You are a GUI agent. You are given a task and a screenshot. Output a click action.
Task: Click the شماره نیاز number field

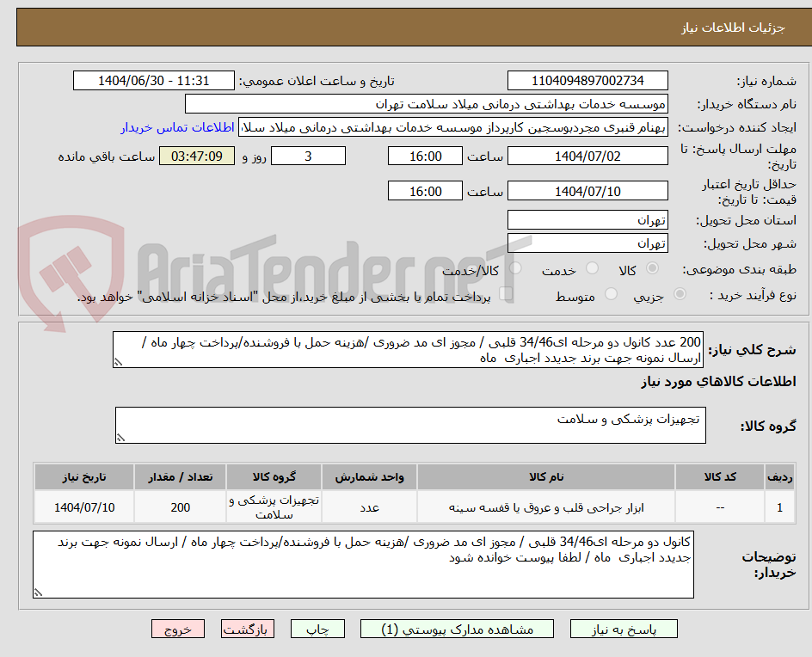click(x=587, y=80)
